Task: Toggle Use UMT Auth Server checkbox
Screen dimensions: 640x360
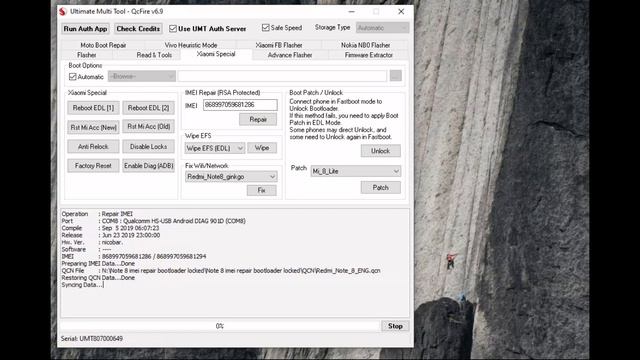Action: (173, 29)
